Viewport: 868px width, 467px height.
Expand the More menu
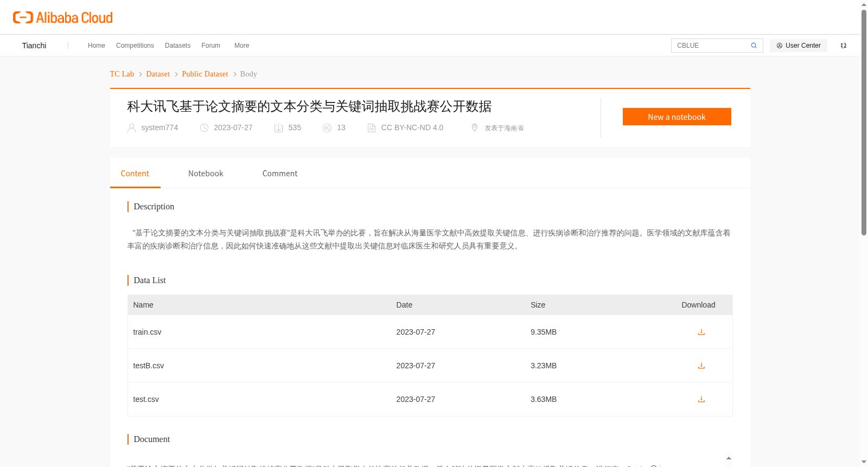click(x=241, y=46)
